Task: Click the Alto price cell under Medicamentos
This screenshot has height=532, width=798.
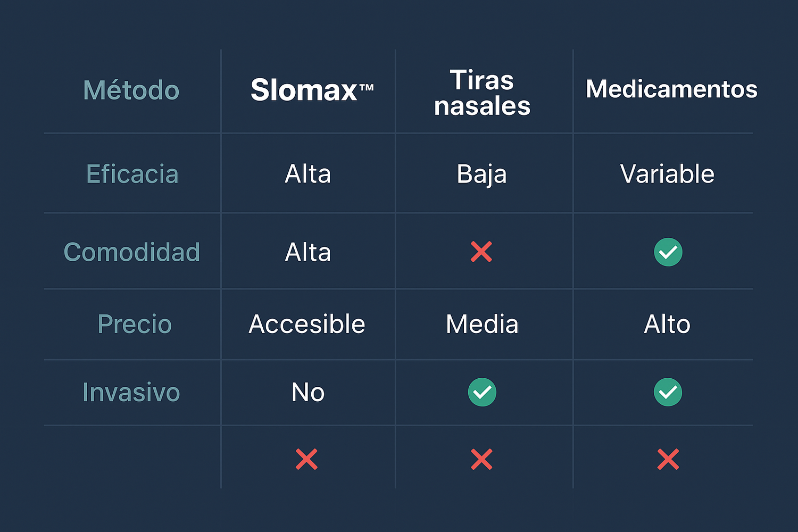Action: pos(667,324)
